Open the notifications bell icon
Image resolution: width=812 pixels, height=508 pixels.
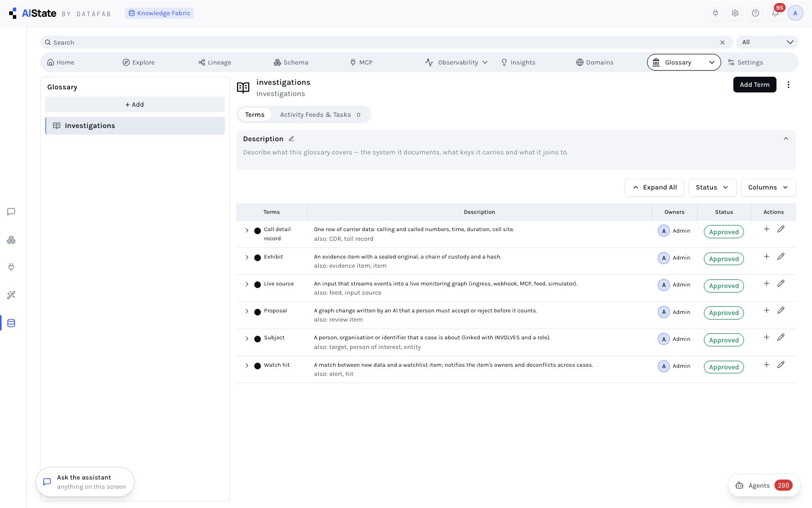point(775,13)
